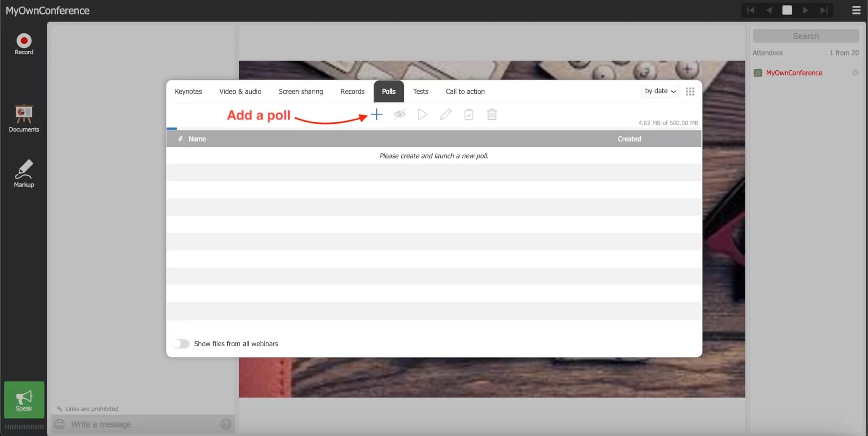Start recording with the Record button
Image resolution: width=868 pixels, height=436 pixels.
pos(24,44)
